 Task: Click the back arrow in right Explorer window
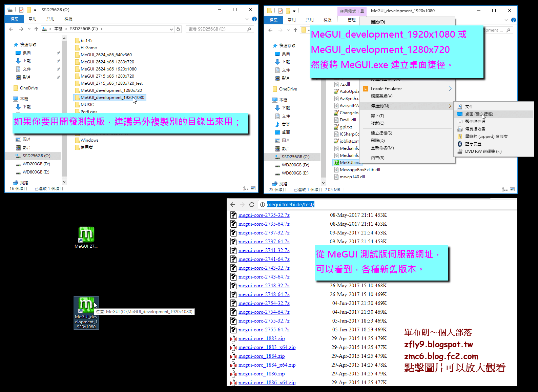tap(270, 30)
